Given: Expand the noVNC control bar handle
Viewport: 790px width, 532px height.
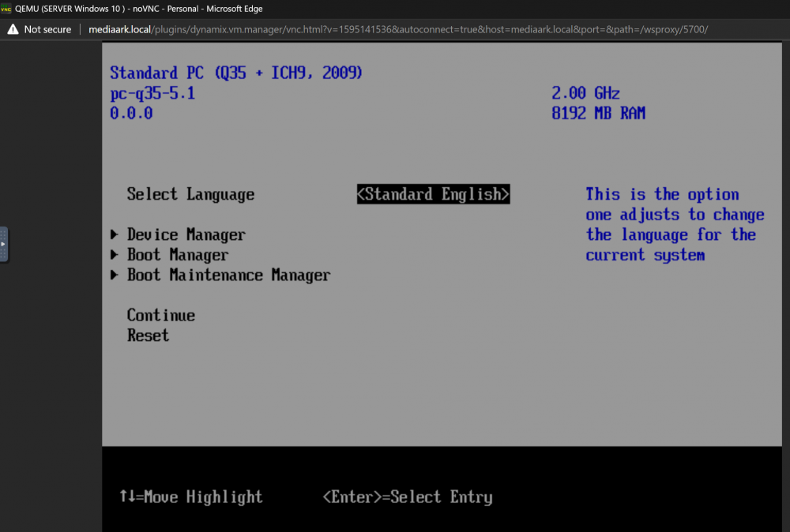Looking at the screenshot, I should pyautogui.click(x=4, y=244).
